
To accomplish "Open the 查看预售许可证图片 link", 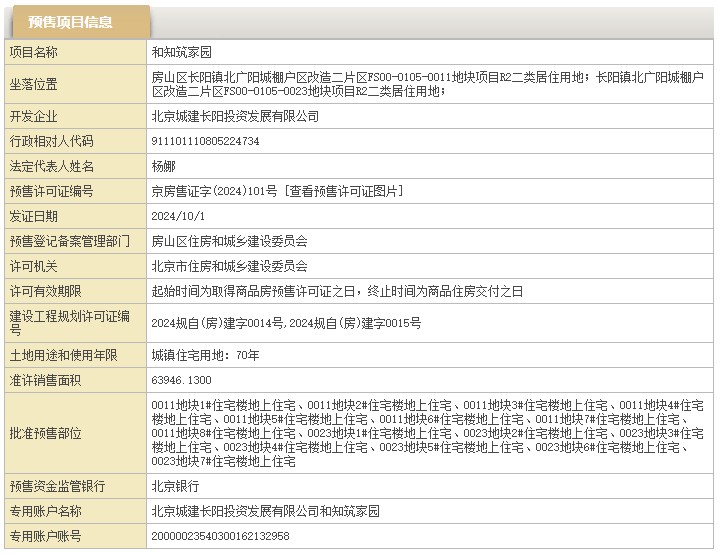I will (343, 191).
